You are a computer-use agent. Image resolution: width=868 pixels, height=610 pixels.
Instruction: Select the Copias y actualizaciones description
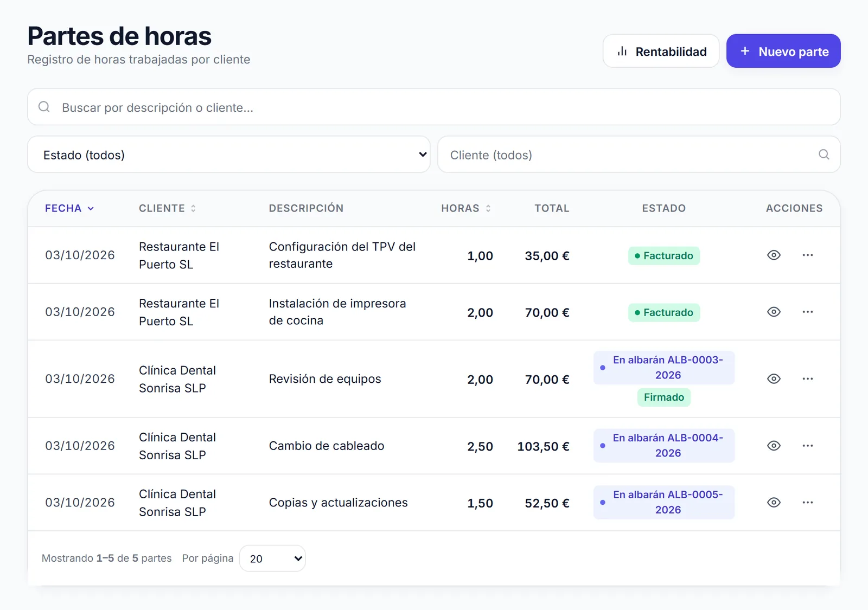338,503
